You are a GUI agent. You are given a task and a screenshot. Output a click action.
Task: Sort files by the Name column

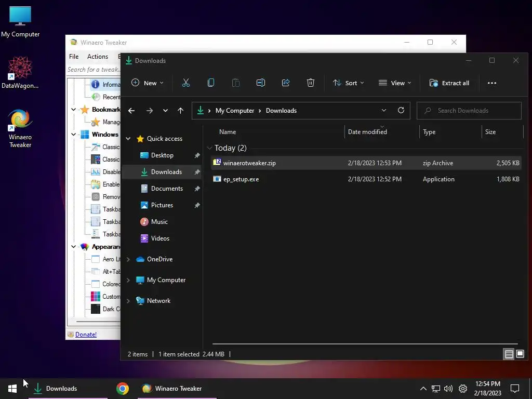[x=228, y=131]
